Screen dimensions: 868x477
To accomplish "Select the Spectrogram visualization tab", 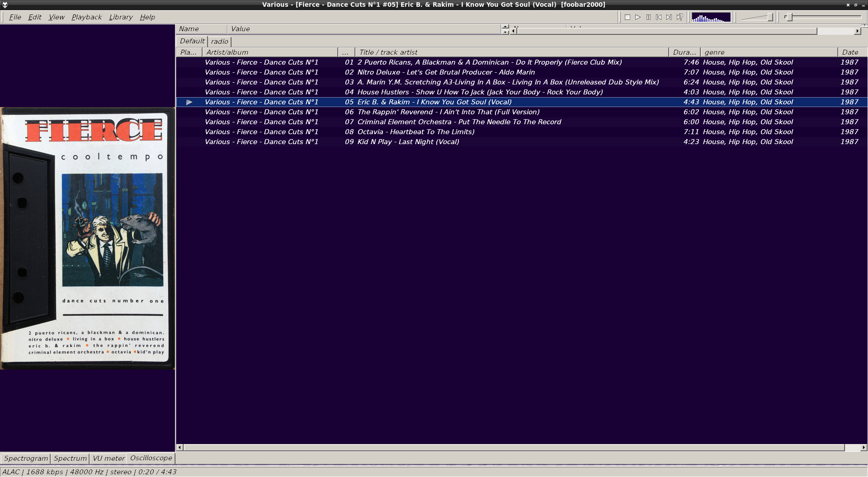I will 26,458.
